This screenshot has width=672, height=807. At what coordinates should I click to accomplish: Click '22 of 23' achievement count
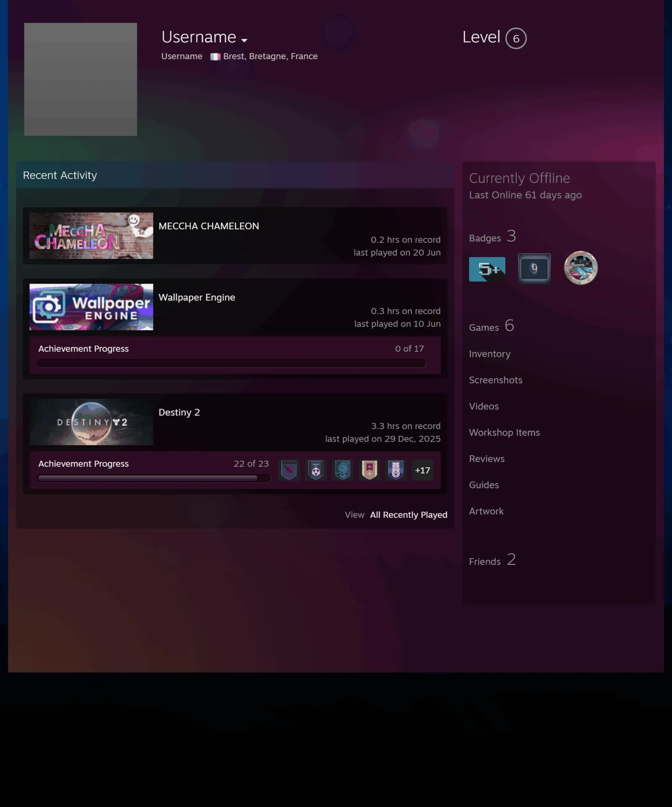click(x=251, y=464)
